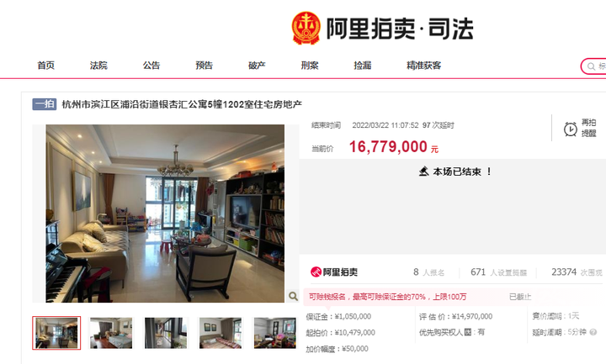Select the fifth thumbnail with toys

275,333
